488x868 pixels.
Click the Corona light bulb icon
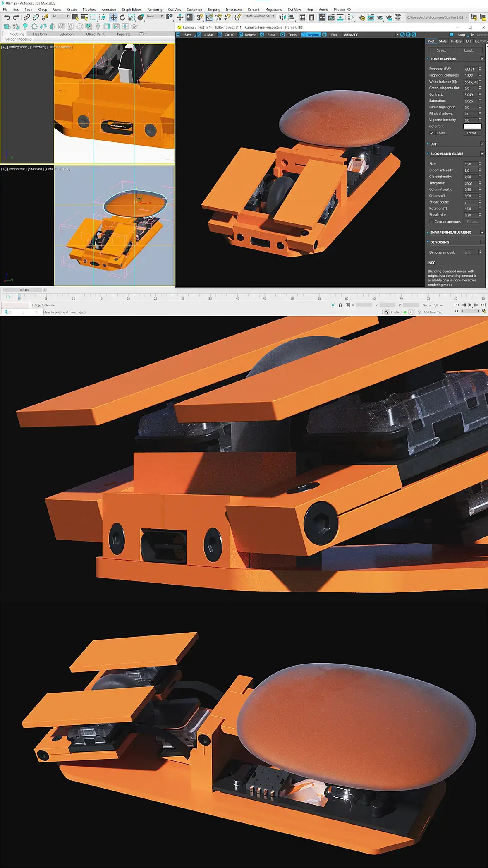pyautogui.click(x=25, y=26)
